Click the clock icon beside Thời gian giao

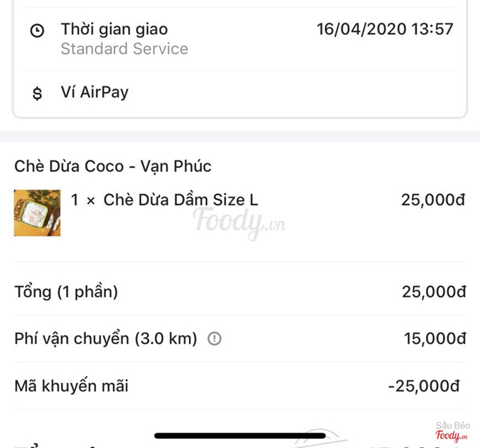pos(37,31)
